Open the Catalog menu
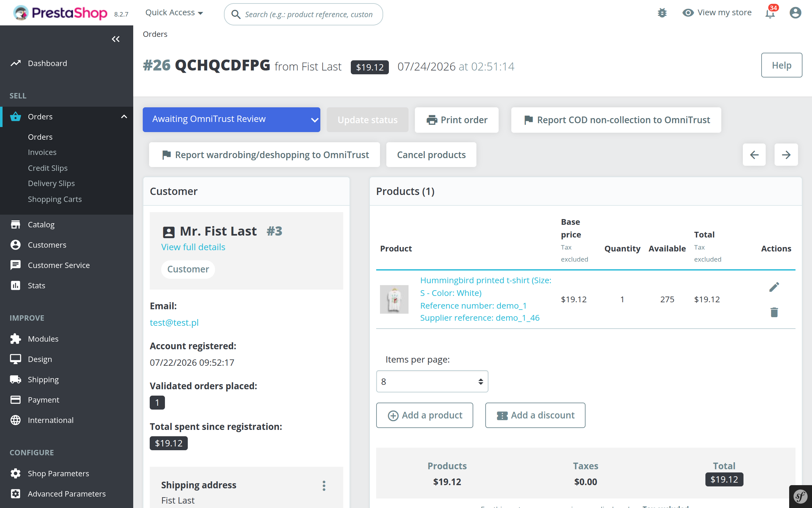The image size is (812, 508). [x=41, y=224]
